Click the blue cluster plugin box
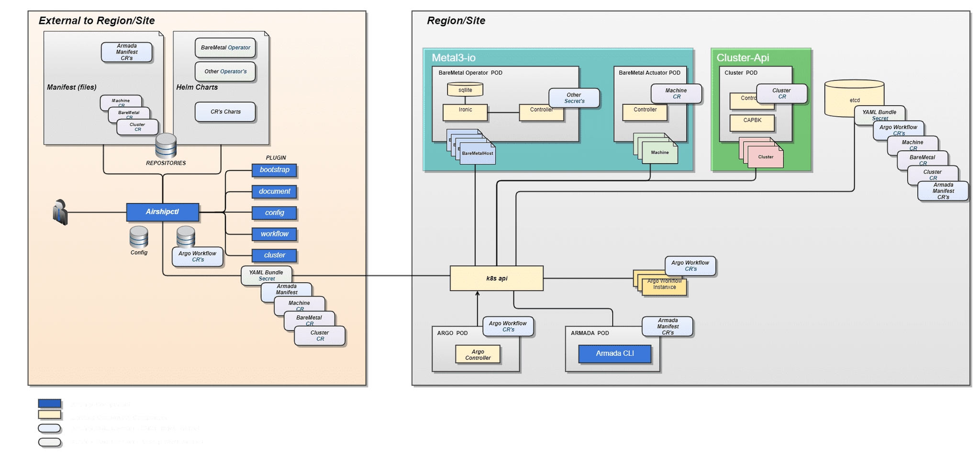 point(274,255)
